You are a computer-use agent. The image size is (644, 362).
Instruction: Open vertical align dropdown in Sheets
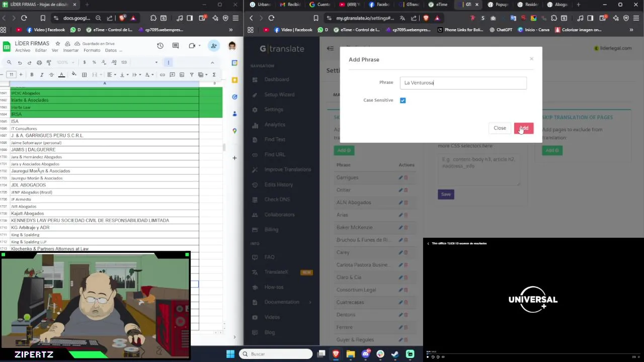click(x=124, y=75)
